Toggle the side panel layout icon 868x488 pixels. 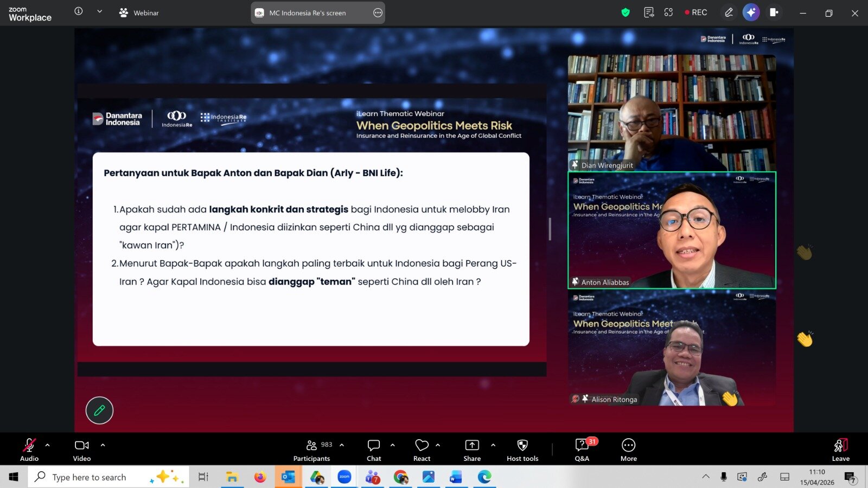tap(774, 12)
